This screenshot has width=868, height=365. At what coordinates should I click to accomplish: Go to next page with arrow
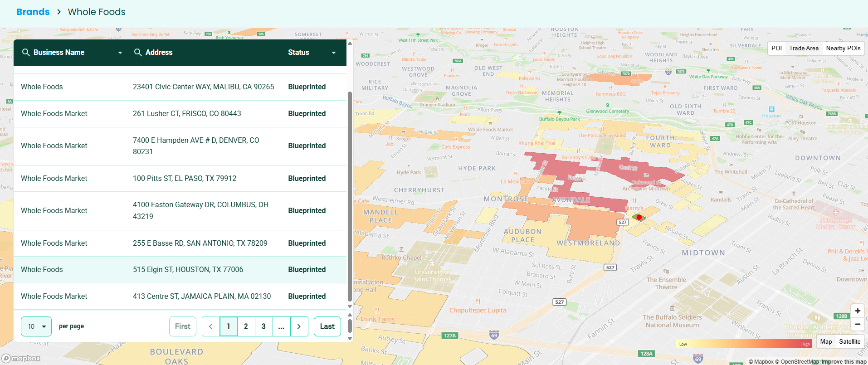coord(299,326)
